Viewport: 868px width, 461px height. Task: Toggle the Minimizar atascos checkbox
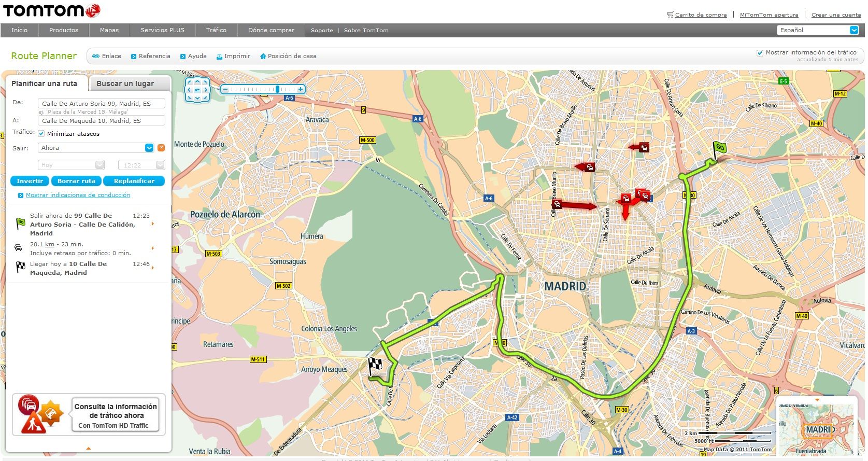pyautogui.click(x=41, y=134)
